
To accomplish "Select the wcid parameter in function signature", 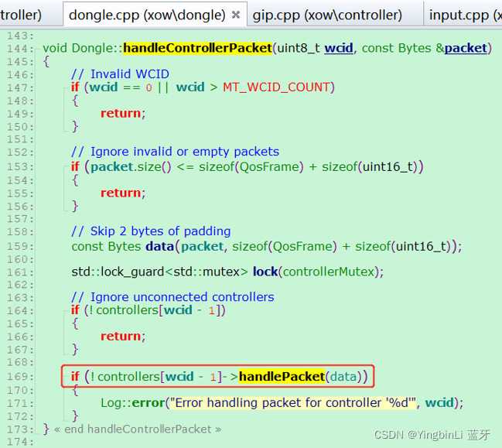I will click(x=338, y=48).
